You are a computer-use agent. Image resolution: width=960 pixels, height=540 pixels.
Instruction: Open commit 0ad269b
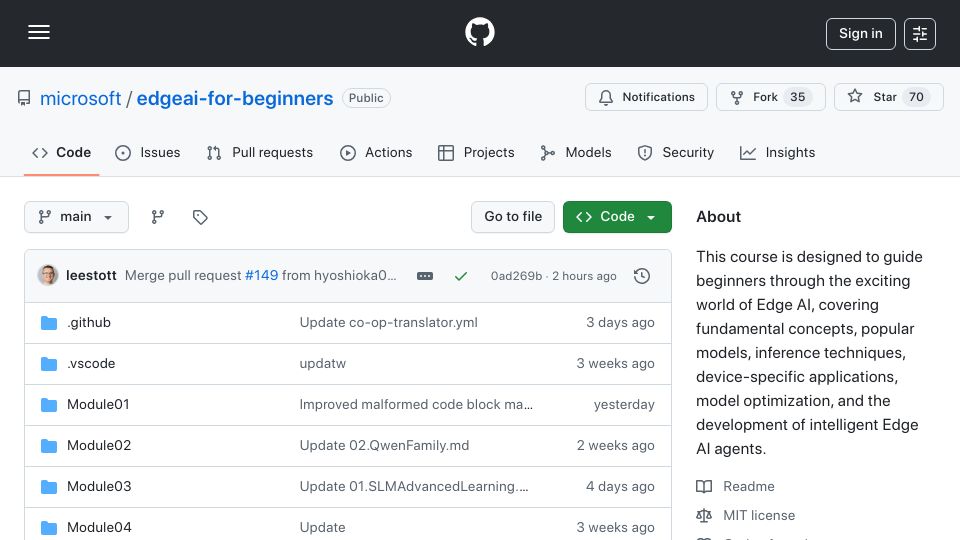pyautogui.click(x=516, y=276)
